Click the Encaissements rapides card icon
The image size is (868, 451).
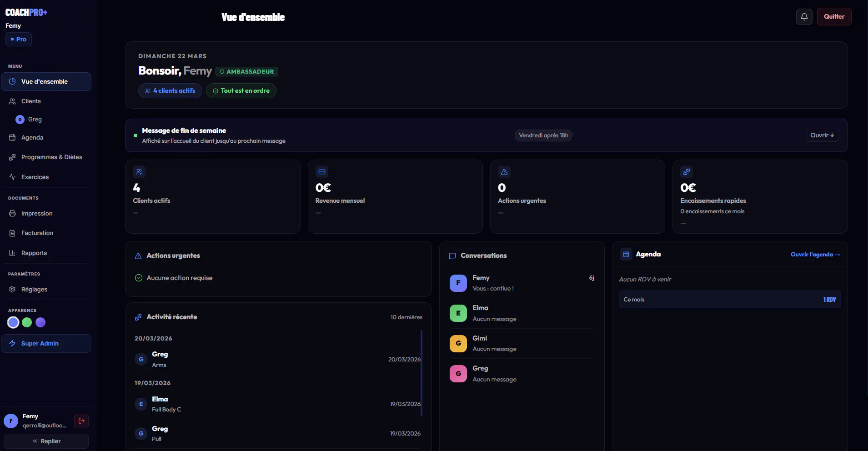click(x=687, y=172)
